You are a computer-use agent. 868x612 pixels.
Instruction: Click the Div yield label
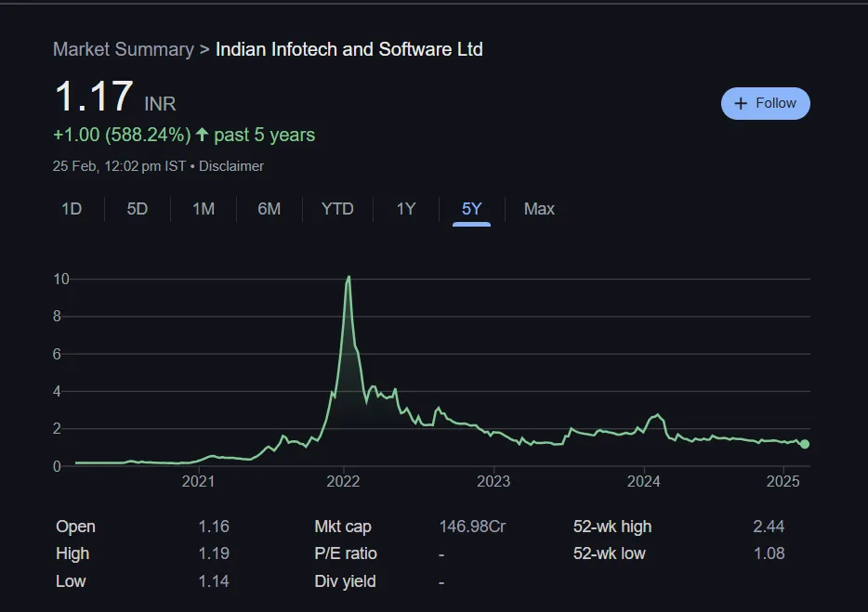point(345,581)
